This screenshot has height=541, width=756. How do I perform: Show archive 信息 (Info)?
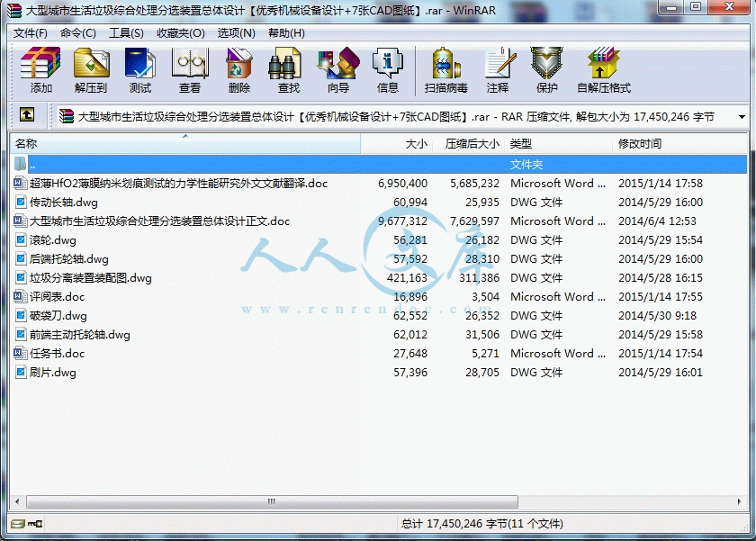point(387,70)
